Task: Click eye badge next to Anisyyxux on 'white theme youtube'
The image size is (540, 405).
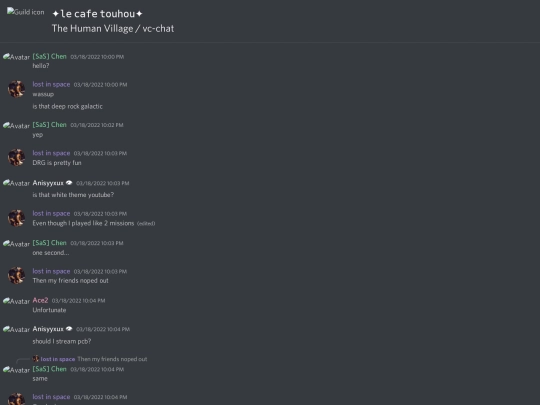Action: [x=69, y=183]
